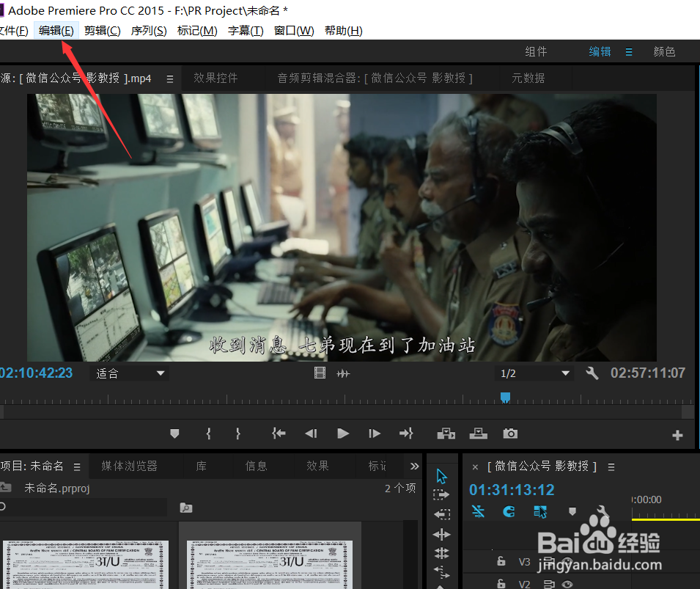
Task: Toggle V2 track output eye
Action: click(567, 584)
